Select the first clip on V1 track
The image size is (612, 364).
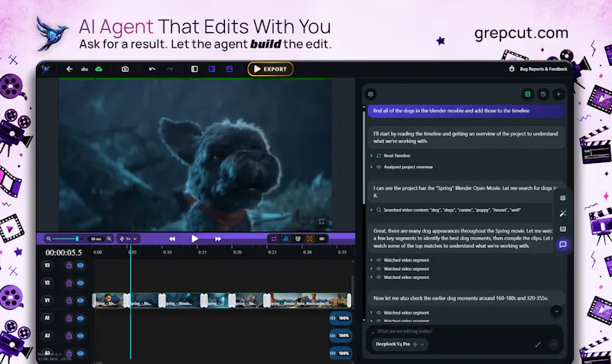pos(109,301)
